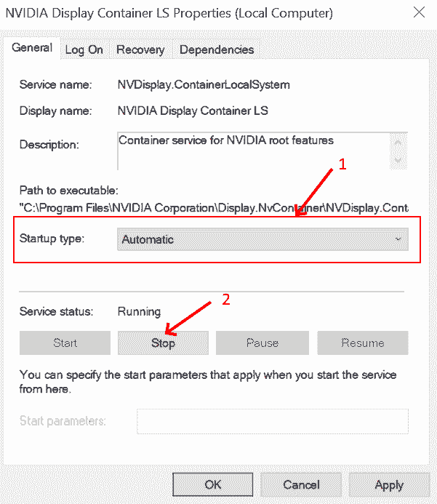Viewport: 437px width, 504px height.
Task: Open the Log On tab
Action: [84, 49]
